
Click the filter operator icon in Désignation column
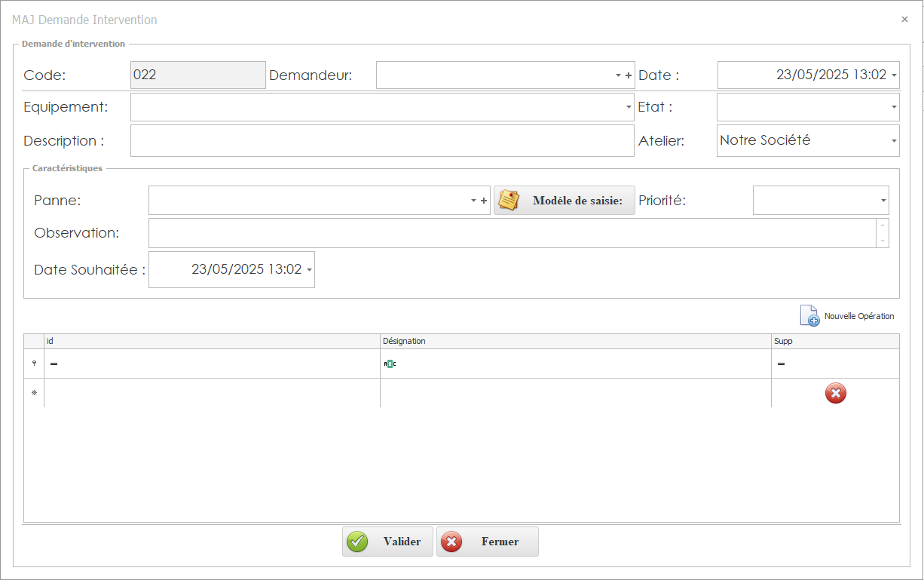pyautogui.click(x=390, y=364)
